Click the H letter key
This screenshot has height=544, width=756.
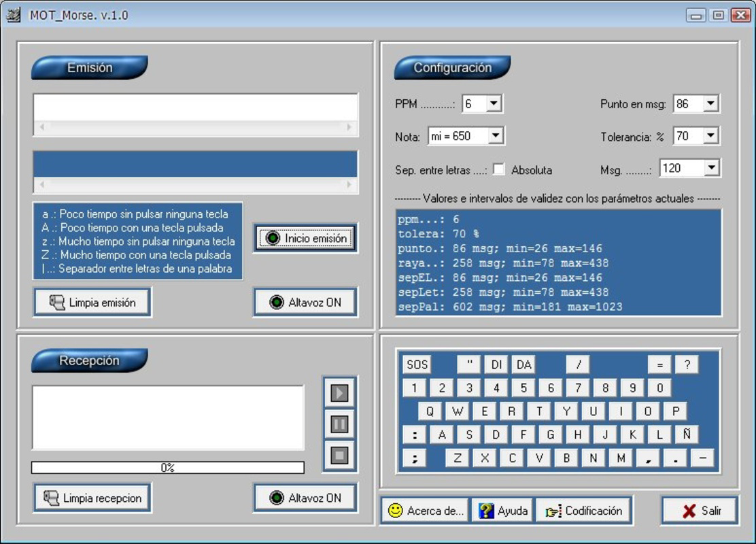click(578, 435)
